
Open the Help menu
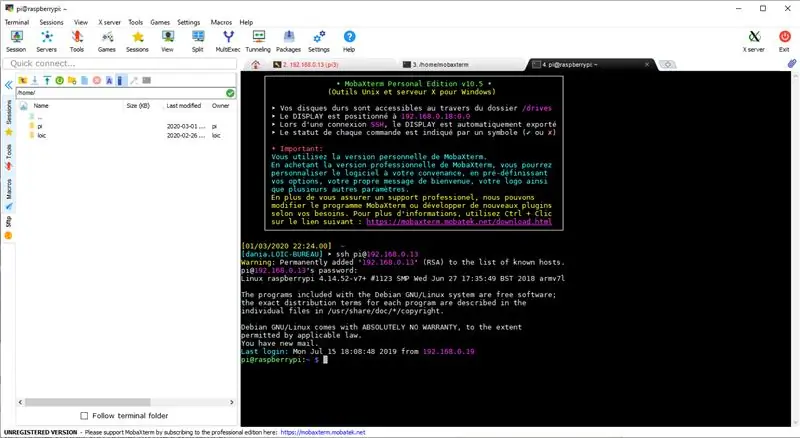(246, 22)
